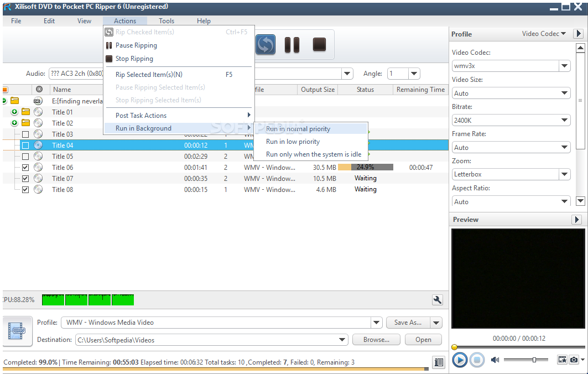
Task: Click the WMV profile film icon
Action: (x=17, y=331)
